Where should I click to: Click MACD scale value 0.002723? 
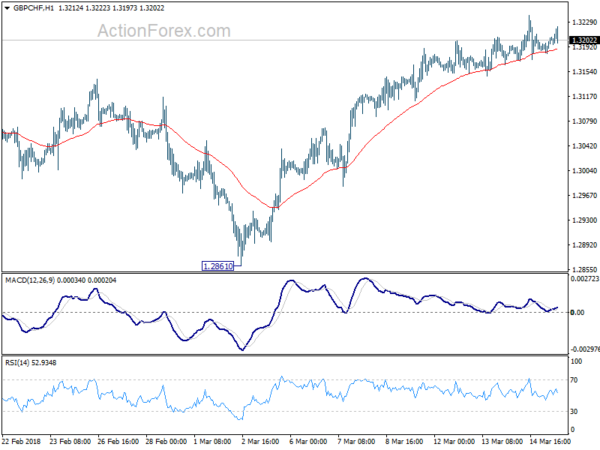point(585,279)
